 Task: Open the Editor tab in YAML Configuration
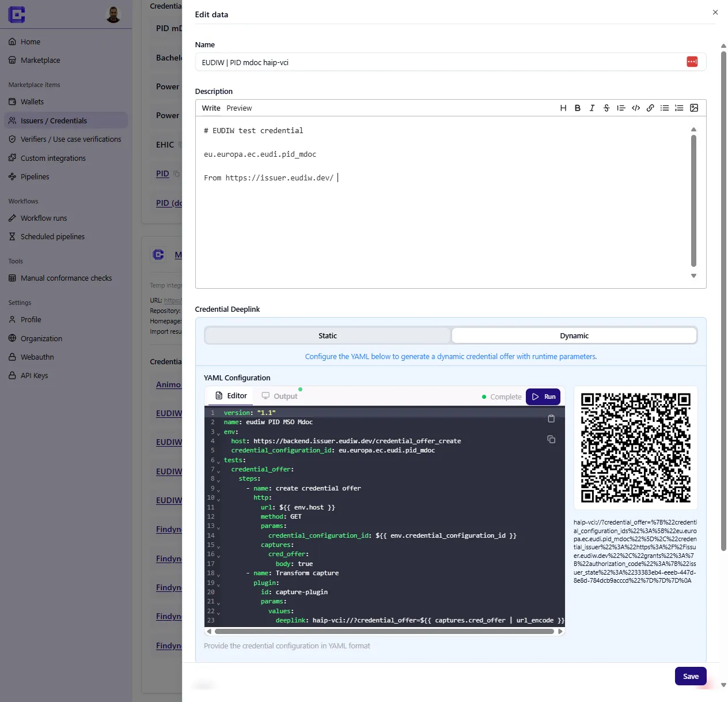click(x=231, y=396)
